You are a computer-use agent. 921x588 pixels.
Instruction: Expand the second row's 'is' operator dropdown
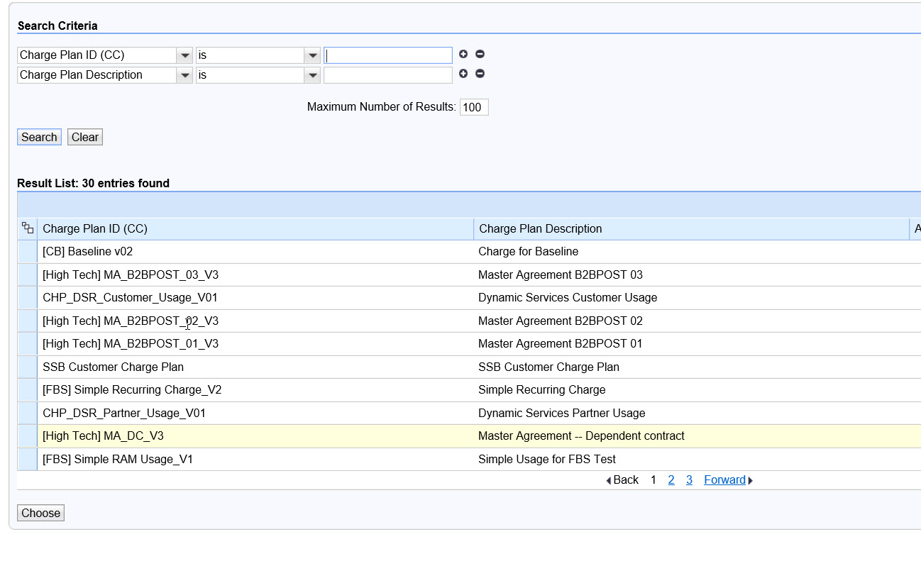(312, 75)
